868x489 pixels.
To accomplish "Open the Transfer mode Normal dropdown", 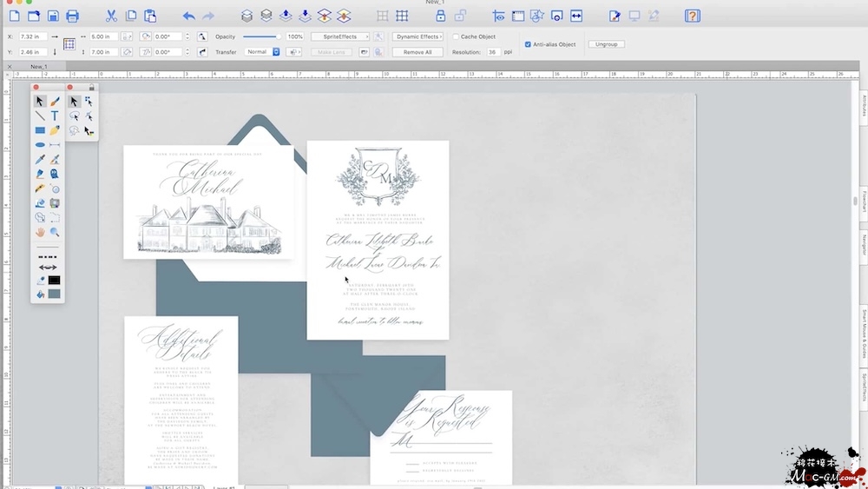I will 262,52.
